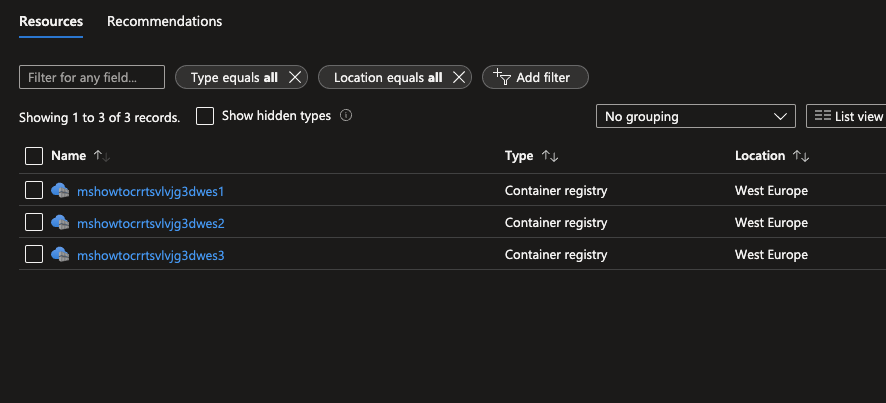Screen dimensions: 886x403
Task: Select checkbox for mshowtocrrtsvlvjg3dwes1 row
Action: (34, 190)
